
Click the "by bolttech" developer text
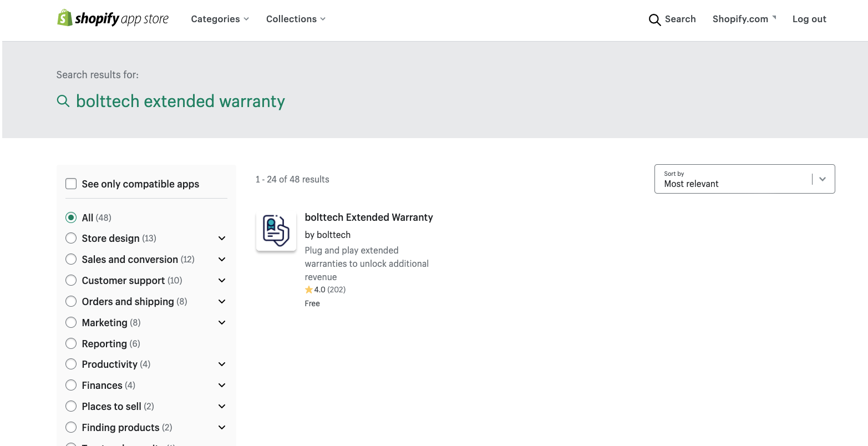pyautogui.click(x=328, y=235)
